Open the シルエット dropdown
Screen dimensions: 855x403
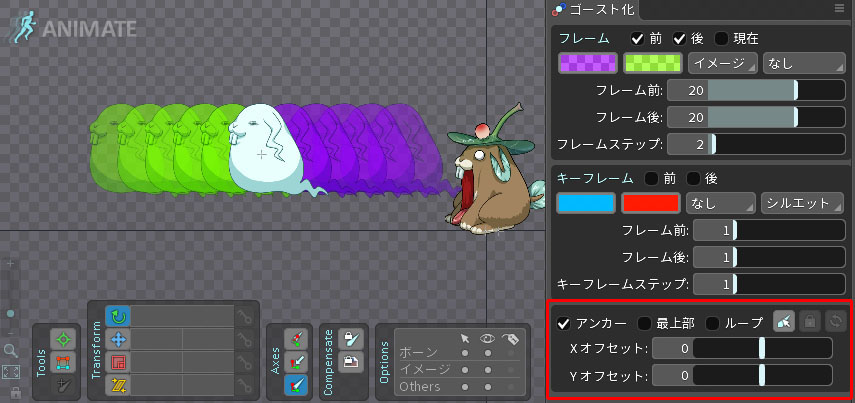pyautogui.click(x=803, y=203)
